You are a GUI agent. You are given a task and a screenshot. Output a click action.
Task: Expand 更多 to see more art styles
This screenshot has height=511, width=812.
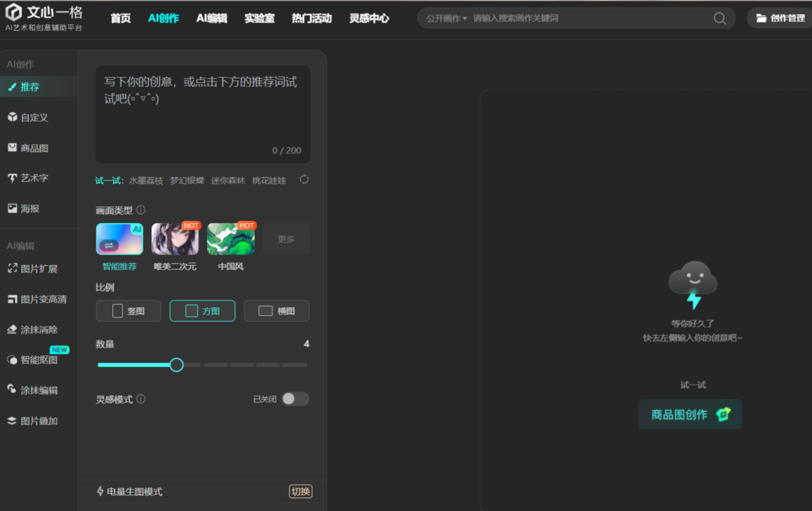286,239
